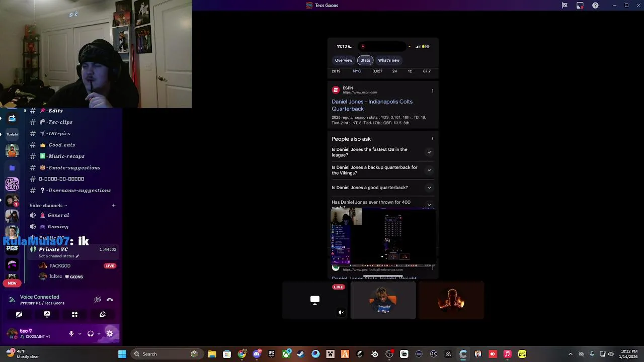The image size is (644, 362).
Task: Mute the microphone in user panel
Action: 71,333
